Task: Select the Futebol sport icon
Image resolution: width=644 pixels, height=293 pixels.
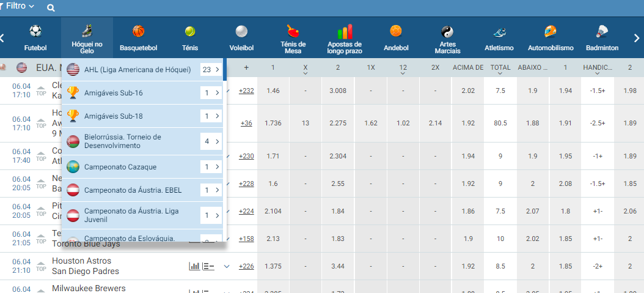Action: click(35, 31)
